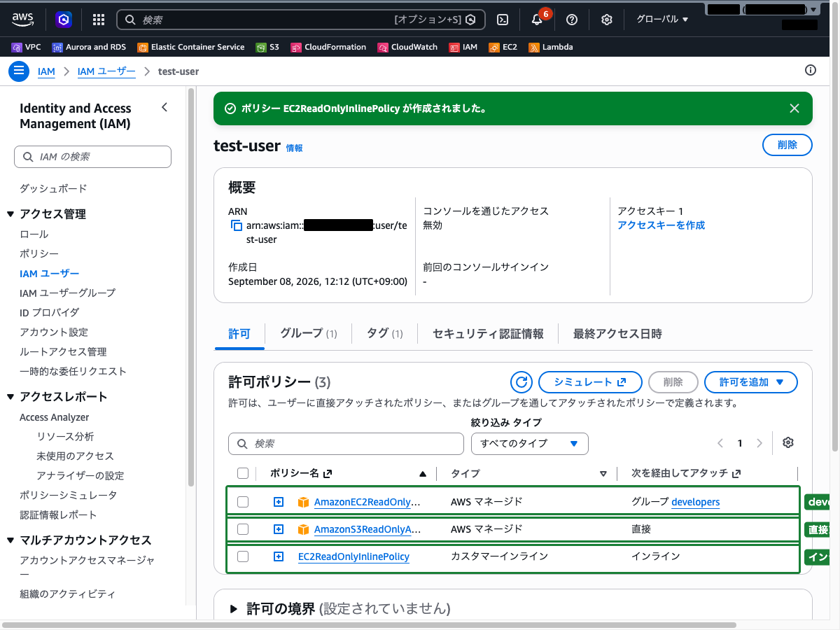Switch to the セキュリティ認証情報 tab
The image size is (840, 630).
coord(488,334)
